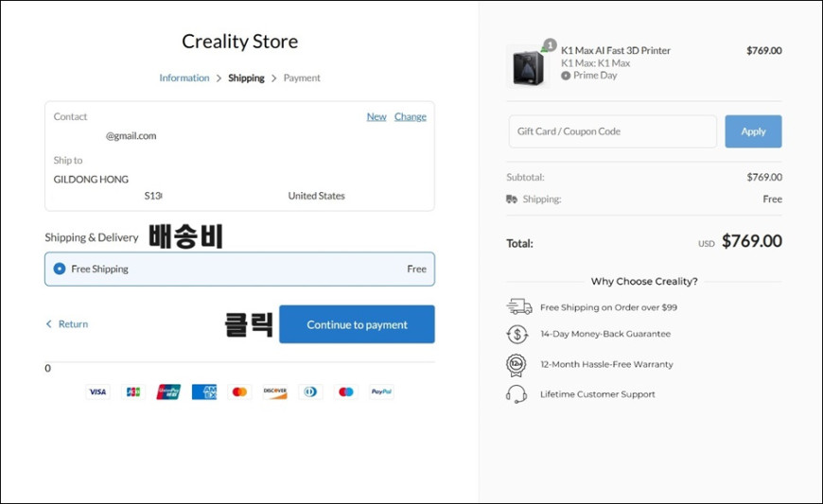Select the Shipping breadcrumb step
Image resolution: width=823 pixels, height=504 pixels.
coord(246,78)
